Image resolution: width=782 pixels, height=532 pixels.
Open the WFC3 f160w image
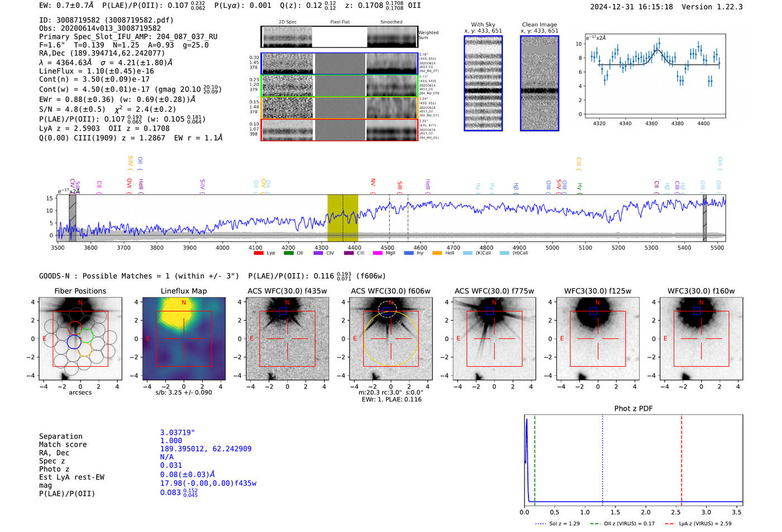pyautogui.click(x=701, y=338)
